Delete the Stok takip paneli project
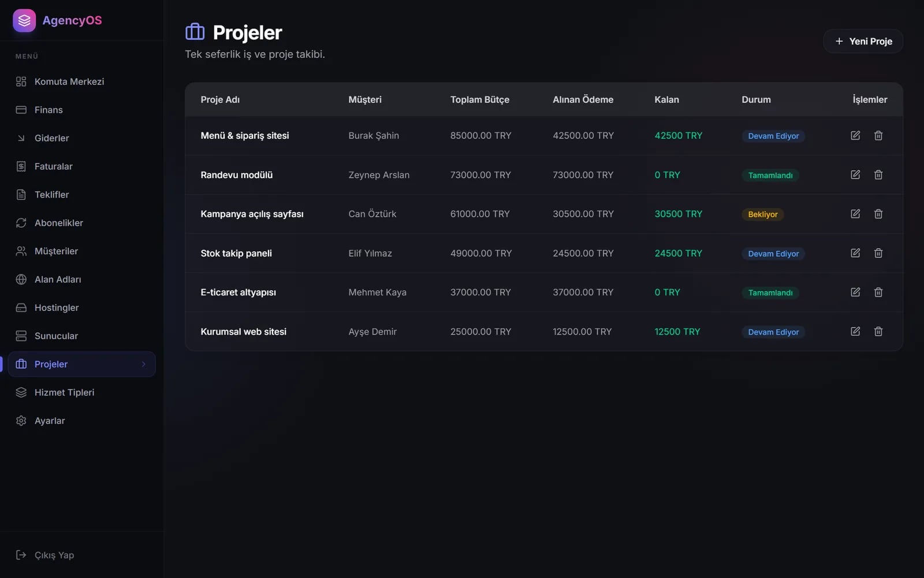924x578 pixels. (878, 253)
